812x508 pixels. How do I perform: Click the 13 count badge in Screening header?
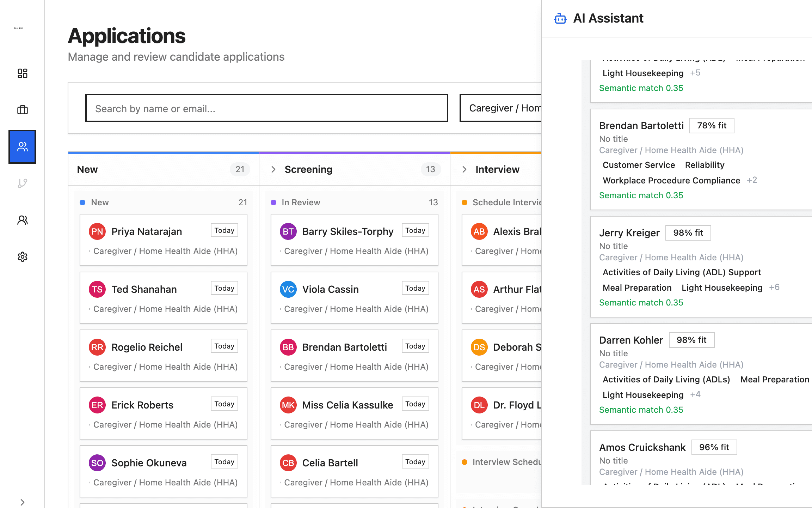point(431,169)
